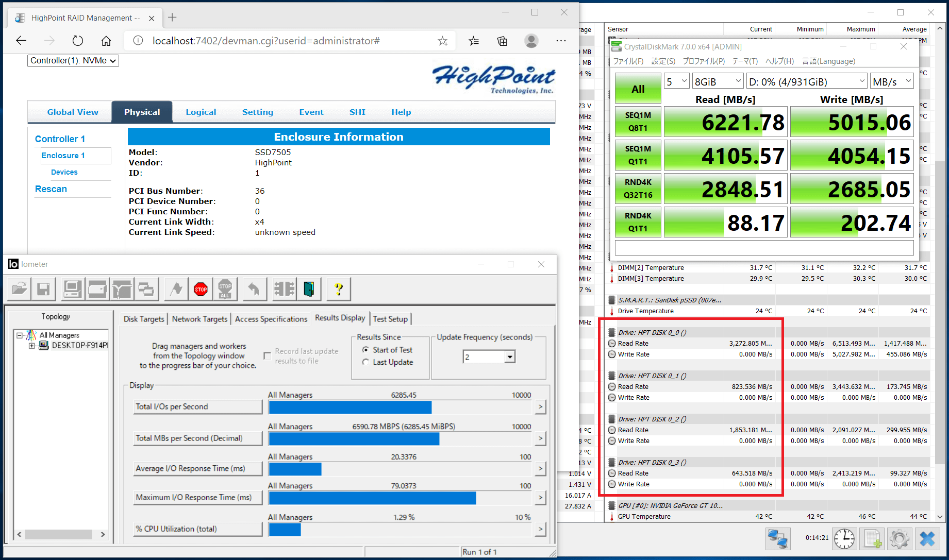Viewport: 949px width, 560px height.
Task: Open Access Specifications tab
Action: pyautogui.click(x=271, y=319)
